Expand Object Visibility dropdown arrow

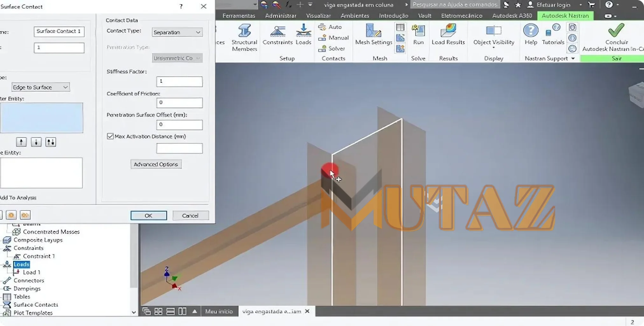tap(493, 48)
